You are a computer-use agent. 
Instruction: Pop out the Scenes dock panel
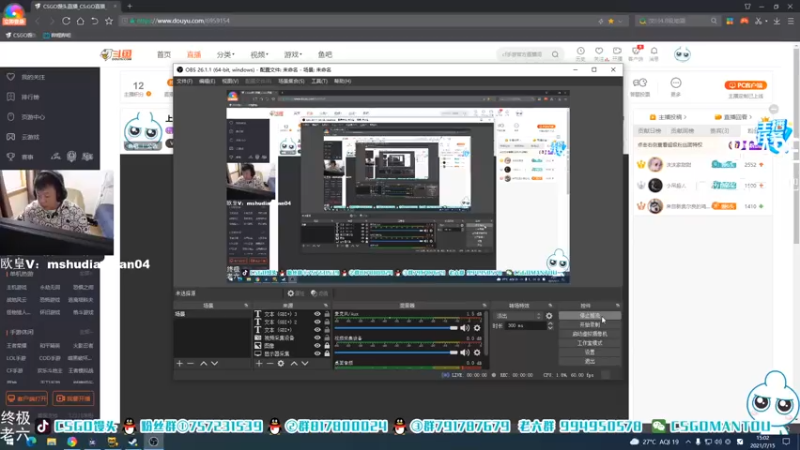[246, 306]
